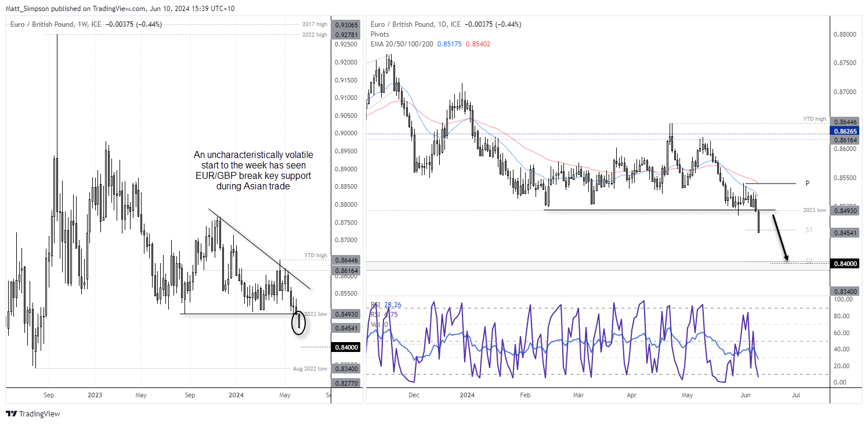Click the RSI 28.26 indicator label
This screenshot has width=868, height=424.
point(386,305)
